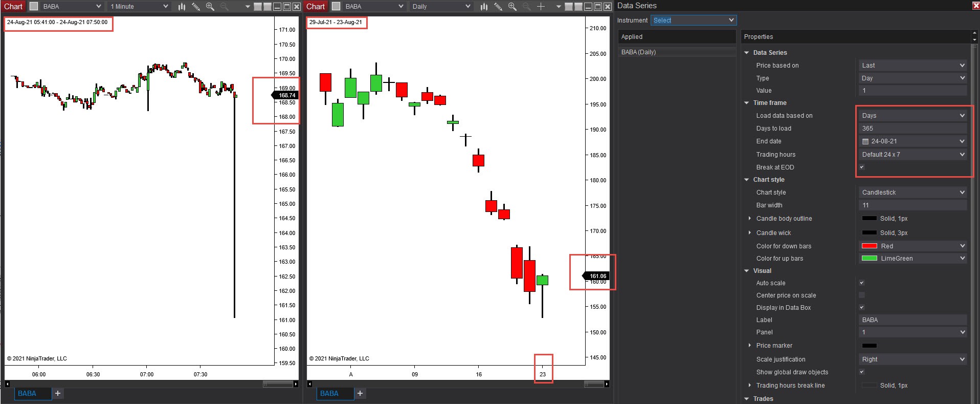Toggle Break at EOD checkbox
This screenshot has width=980, height=404.
[x=862, y=167]
